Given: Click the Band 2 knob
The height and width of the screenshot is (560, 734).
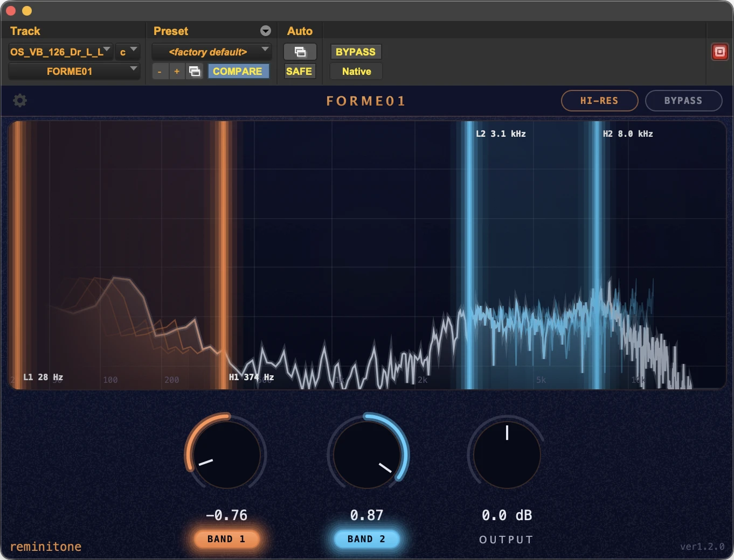Looking at the screenshot, I should click(x=367, y=454).
